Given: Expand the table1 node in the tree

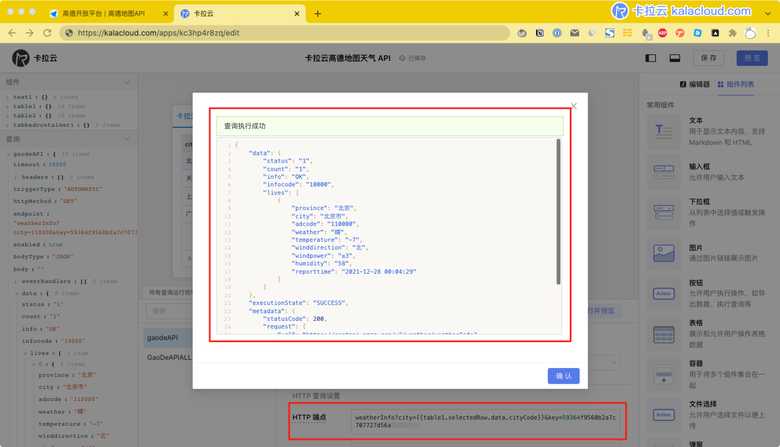Looking at the screenshot, I should pos(7,106).
